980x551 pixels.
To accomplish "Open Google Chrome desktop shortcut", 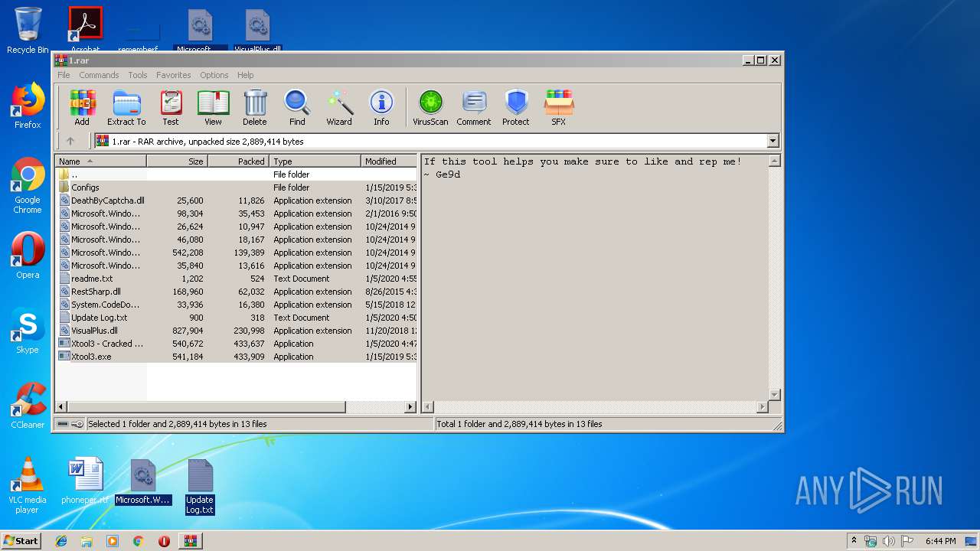I will [x=28, y=186].
